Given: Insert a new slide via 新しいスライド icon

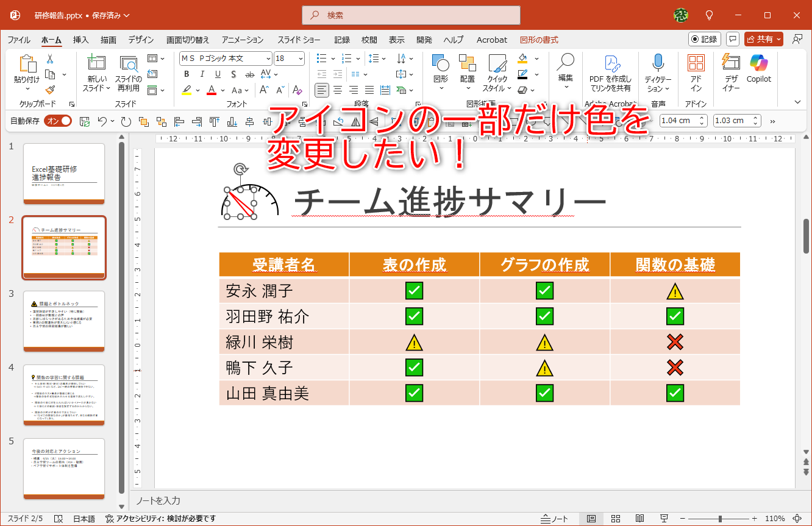Looking at the screenshot, I should (95, 63).
